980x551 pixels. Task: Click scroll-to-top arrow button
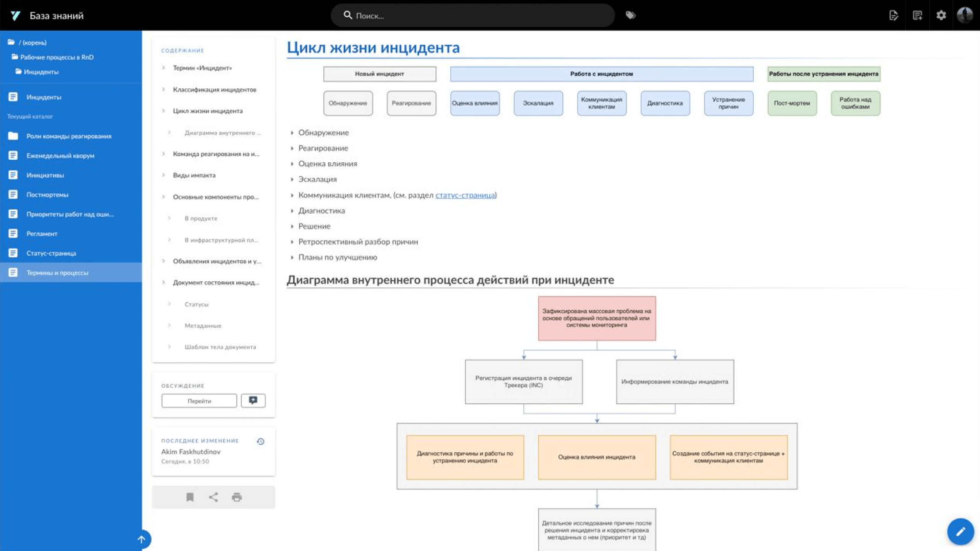(x=142, y=540)
